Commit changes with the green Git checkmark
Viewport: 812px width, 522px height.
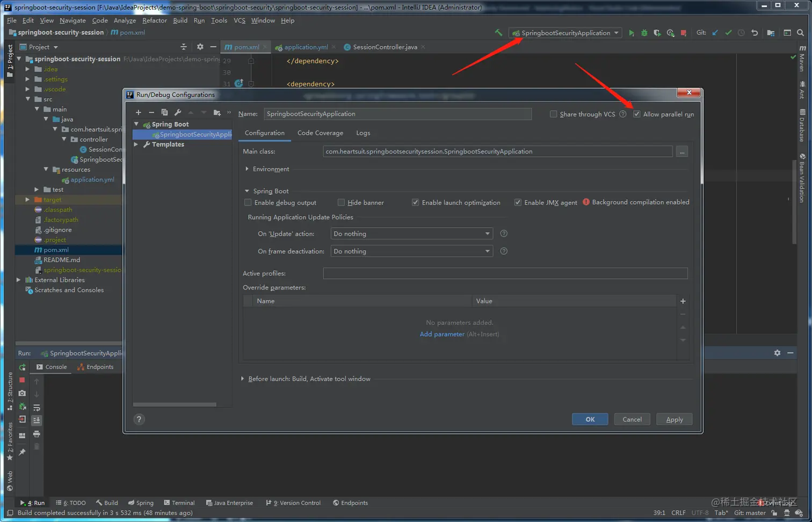click(x=728, y=33)
